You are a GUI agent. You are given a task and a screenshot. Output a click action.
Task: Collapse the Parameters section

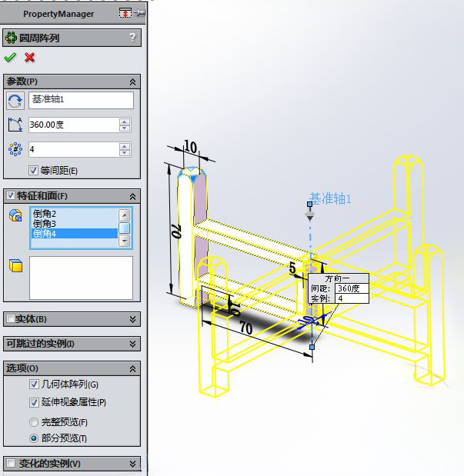[133, 82]
